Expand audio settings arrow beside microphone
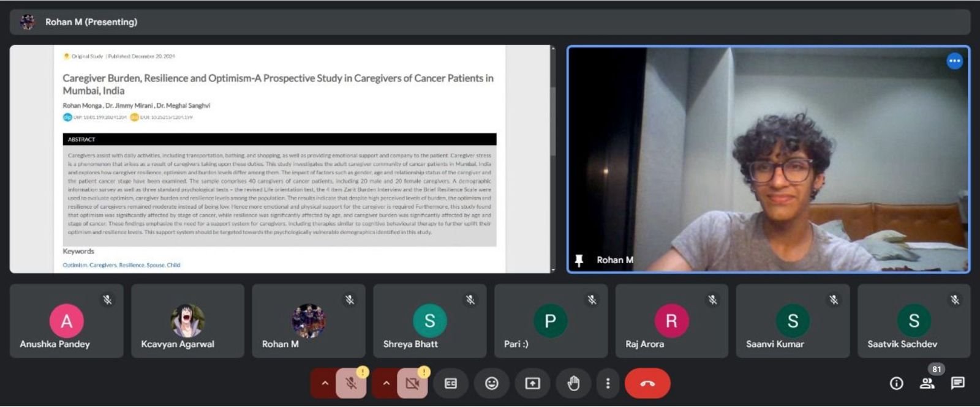The width and height of the screenshot is (980, 407). tap(325, 383)
